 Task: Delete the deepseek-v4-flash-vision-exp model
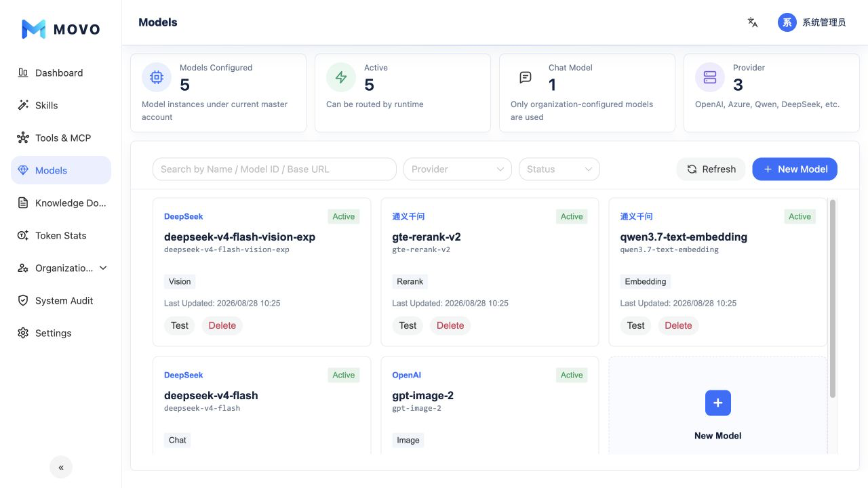[222, 325]
